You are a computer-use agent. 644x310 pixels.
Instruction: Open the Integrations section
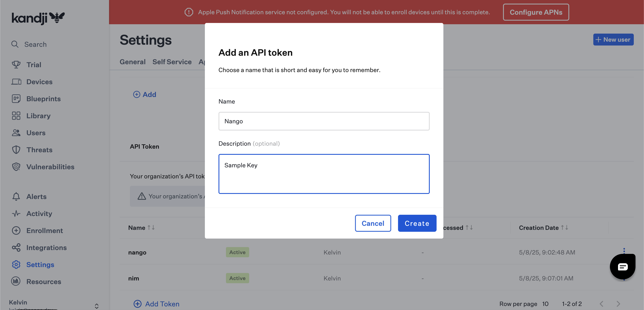[46, 248]
